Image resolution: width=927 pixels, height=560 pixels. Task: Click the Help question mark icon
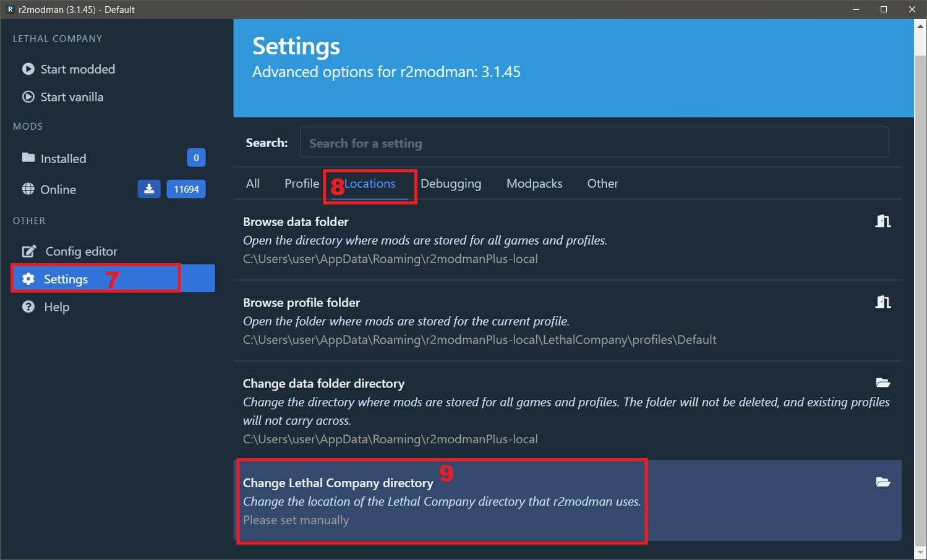coord(28,307)
